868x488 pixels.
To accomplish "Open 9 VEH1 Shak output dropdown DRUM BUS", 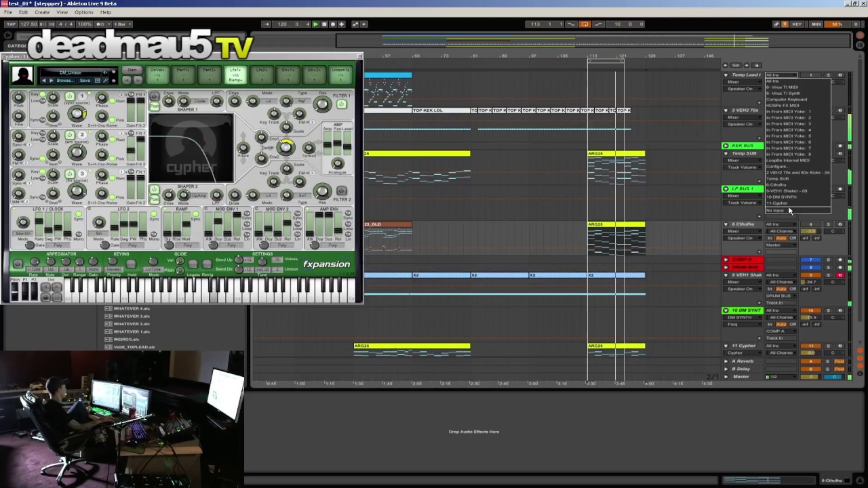I will point(781,296).
